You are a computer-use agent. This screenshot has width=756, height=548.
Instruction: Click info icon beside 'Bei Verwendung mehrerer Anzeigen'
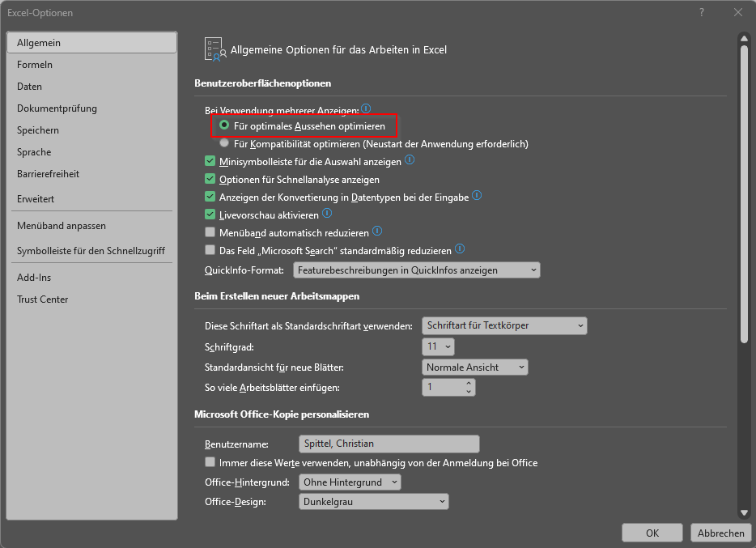click(366, 108)
